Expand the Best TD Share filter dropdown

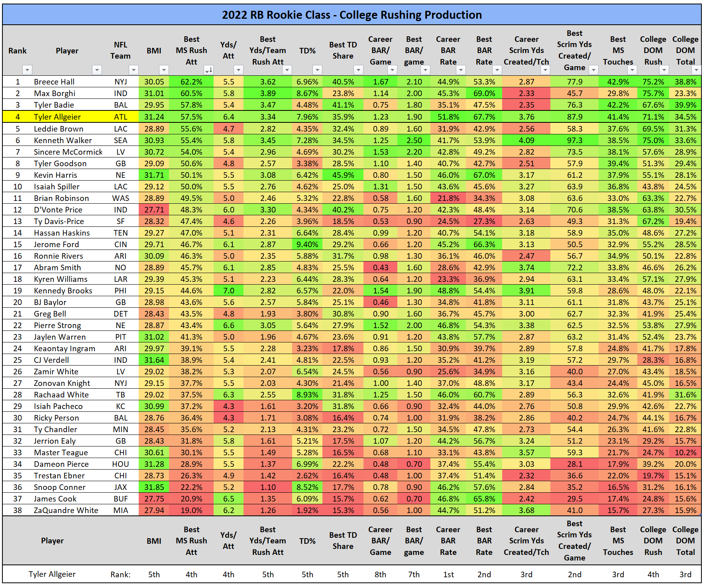coord(358,70)
